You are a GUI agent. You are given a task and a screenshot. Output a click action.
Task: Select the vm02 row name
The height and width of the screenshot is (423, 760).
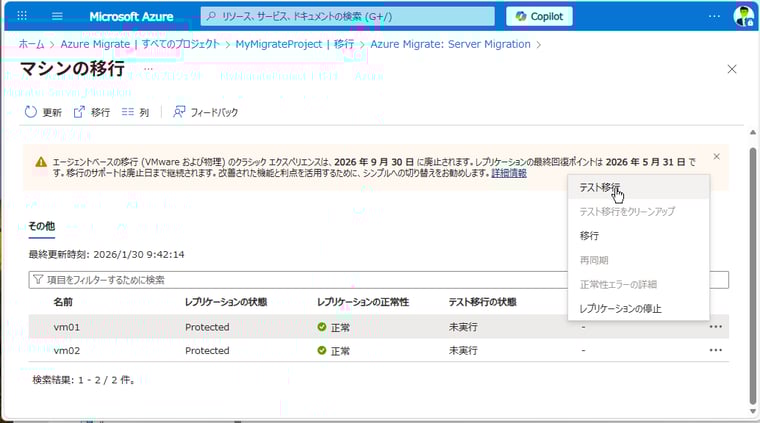tap(67, 350)
